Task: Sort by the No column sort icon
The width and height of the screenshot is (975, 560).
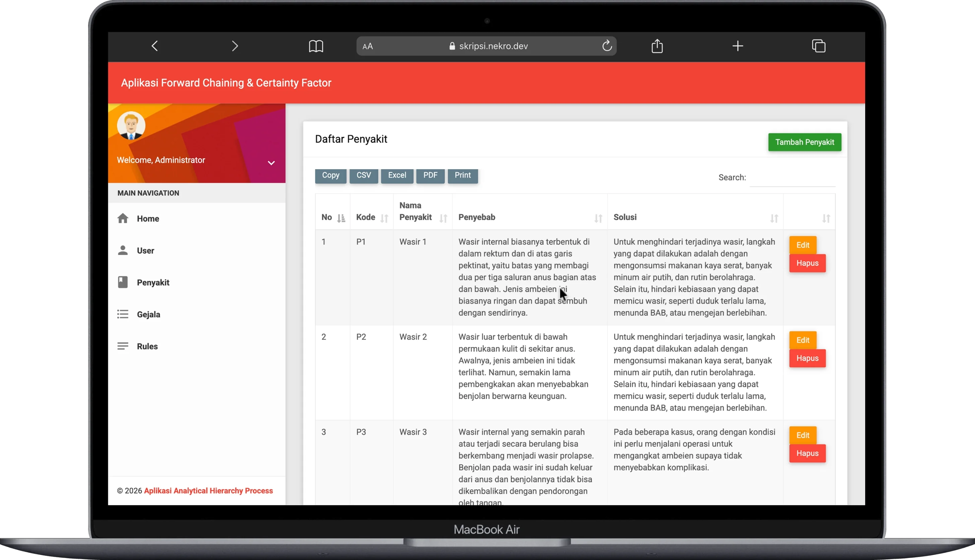Action: click(341, 218)
